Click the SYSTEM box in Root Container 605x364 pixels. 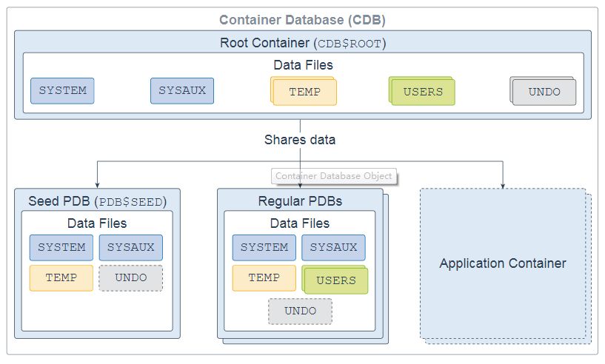pyautogui.click(x=62, y=91)
